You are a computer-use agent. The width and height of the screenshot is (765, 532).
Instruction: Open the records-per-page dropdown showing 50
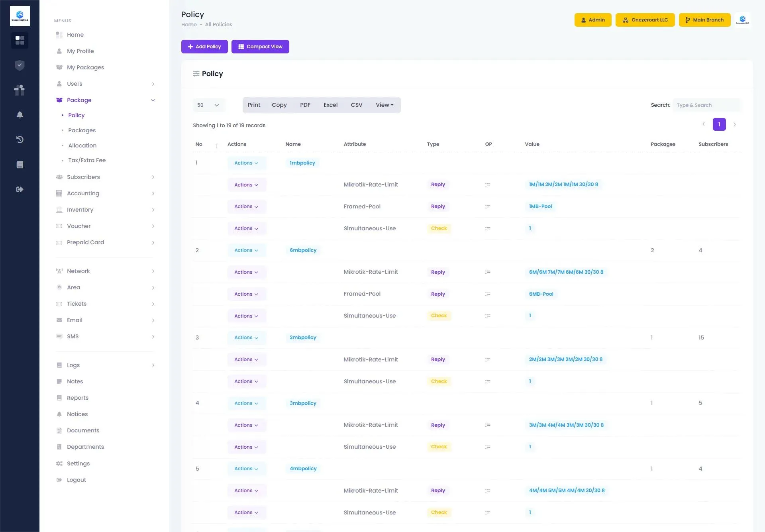pos(208,105)
